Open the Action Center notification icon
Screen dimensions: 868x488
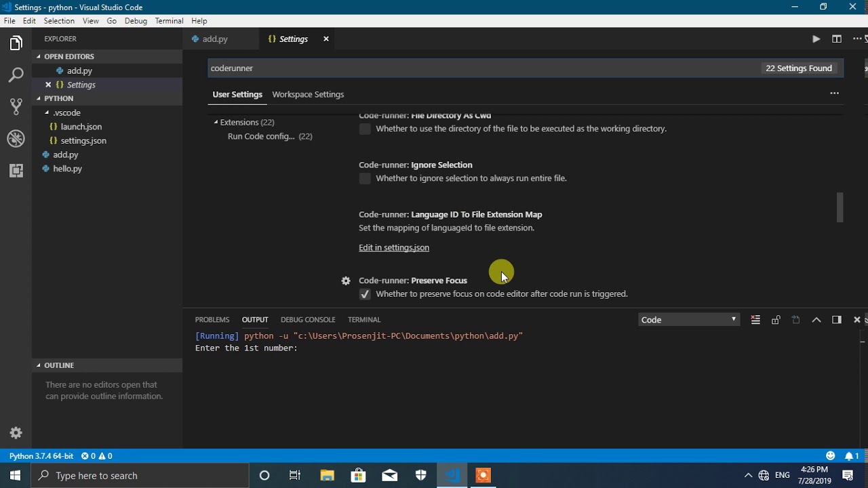tap(848, 475)
